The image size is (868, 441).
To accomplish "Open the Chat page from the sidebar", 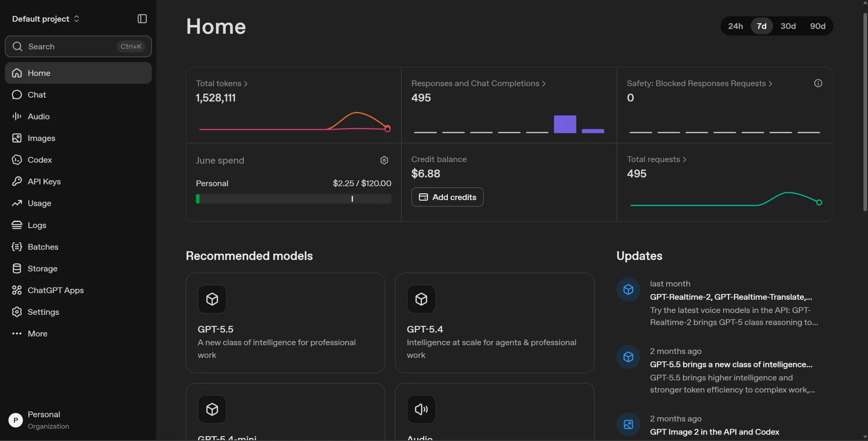I will coord(78,95).
